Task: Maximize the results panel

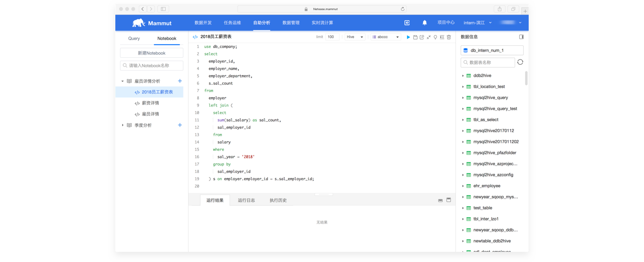Action: (x=449, y=200)
